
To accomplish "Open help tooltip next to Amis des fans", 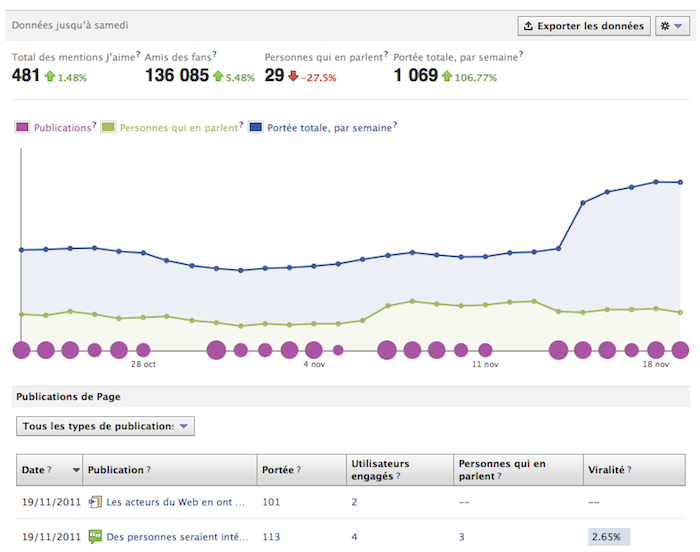I will click(214, 55).
